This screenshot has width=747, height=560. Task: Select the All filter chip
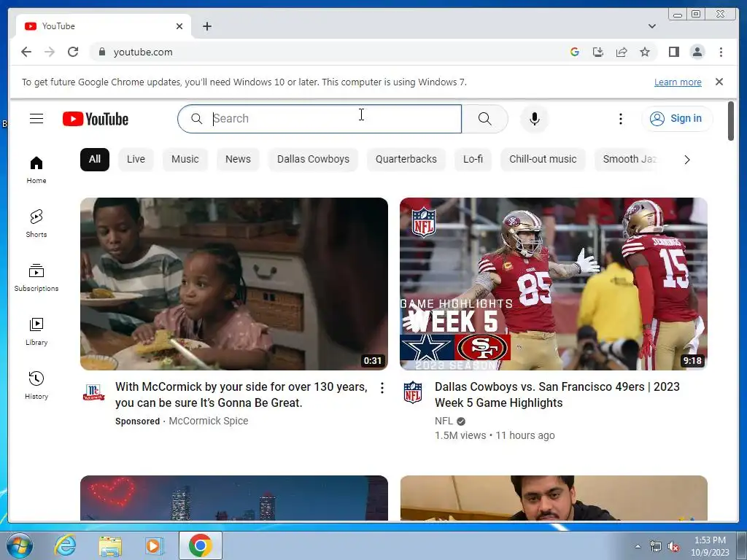pos(95,159)
